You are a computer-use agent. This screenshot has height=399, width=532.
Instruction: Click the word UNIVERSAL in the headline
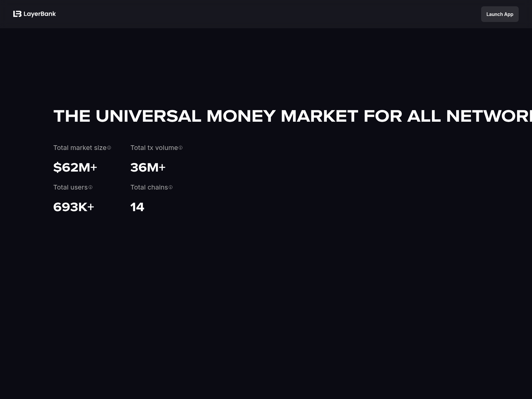148,116
